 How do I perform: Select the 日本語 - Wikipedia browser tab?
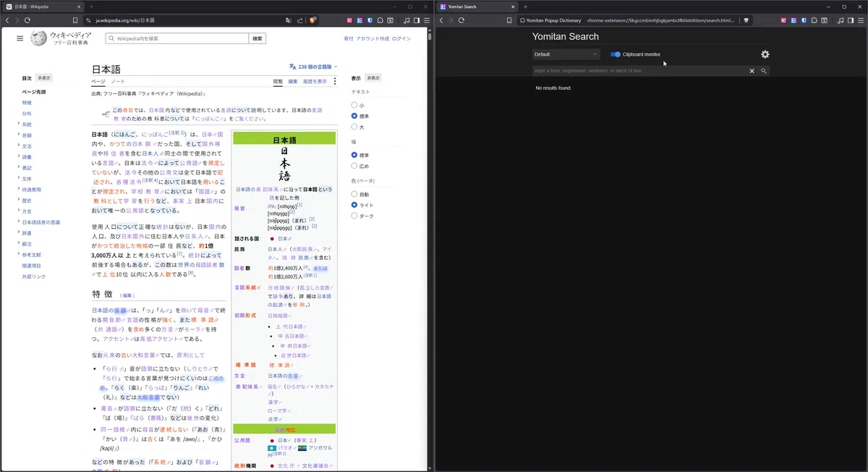(x=42, y=7)
